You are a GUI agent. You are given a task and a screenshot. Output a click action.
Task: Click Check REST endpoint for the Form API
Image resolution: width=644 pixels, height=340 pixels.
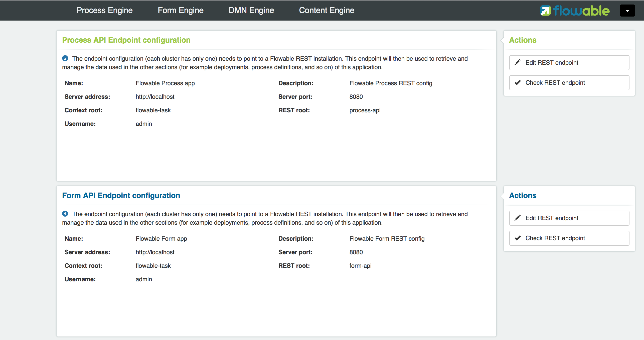[x=569, y=238]
